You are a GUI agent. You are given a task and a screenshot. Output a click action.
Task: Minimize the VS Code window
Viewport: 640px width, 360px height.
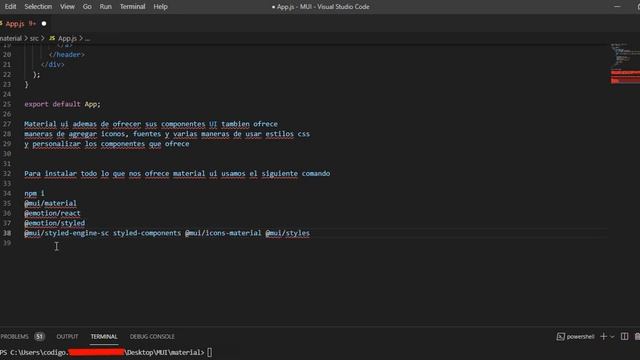click(x=617, y=7)
